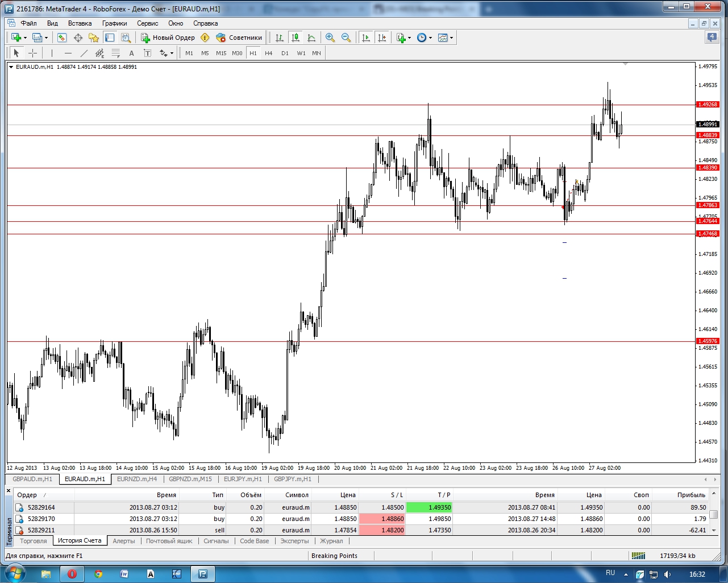Viewport: 728px width, 583px height.
Task: Click the Windows Start button
Action: coord(15,573)
